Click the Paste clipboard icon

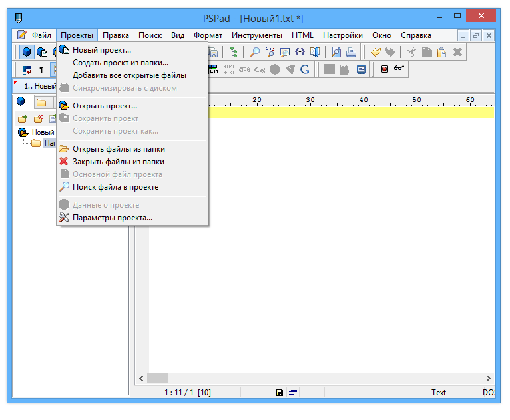coord(441,52)
